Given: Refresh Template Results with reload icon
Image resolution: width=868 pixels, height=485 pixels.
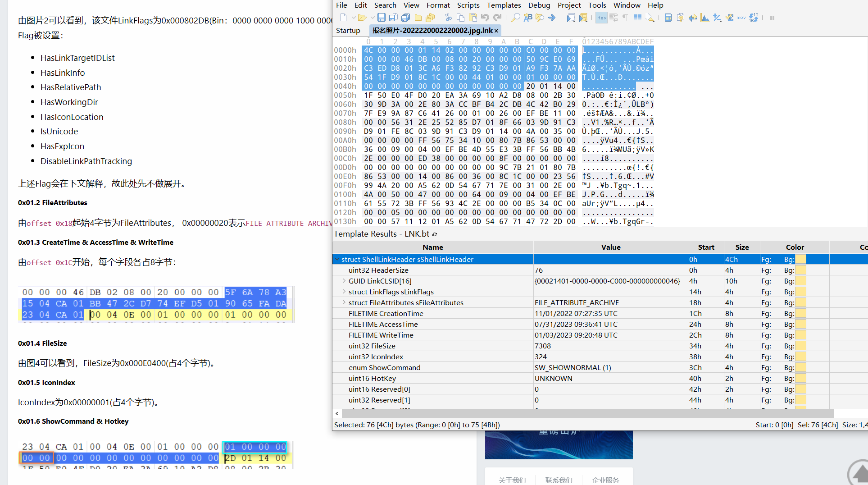Looking at the screenshot, I should pyautogui.click(x=435, y=234).
